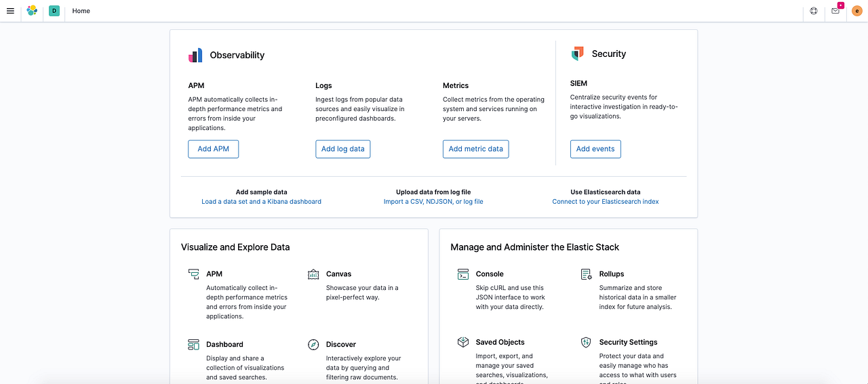Open the Console icon
The image size is (868, 384).
[463, 274]
